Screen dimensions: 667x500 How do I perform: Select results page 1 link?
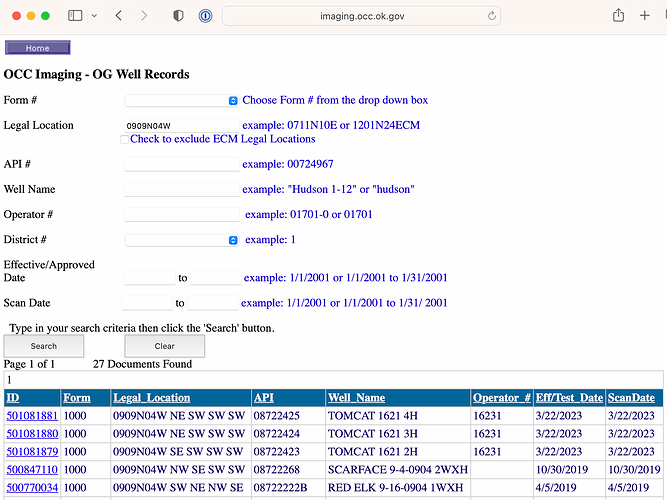[x=9, y=380]
